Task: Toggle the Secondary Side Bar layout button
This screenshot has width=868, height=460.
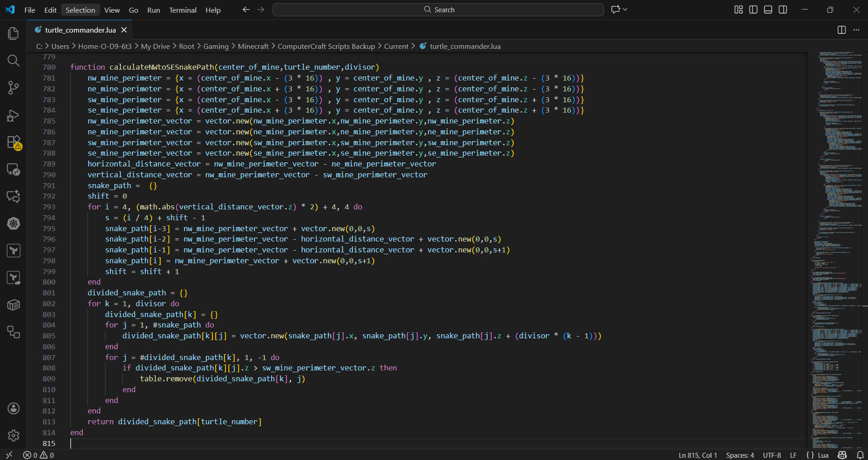Action: click(x=783, y=9)
